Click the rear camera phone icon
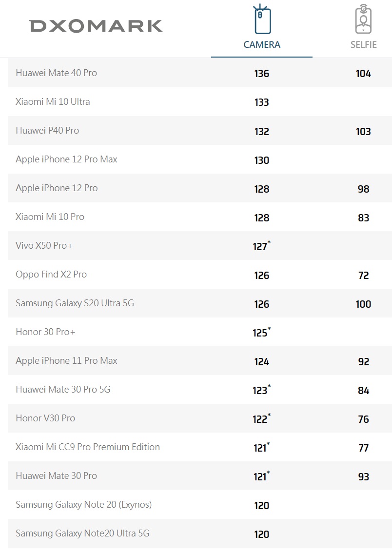392x554 pixels. click(x=262, y=20)
